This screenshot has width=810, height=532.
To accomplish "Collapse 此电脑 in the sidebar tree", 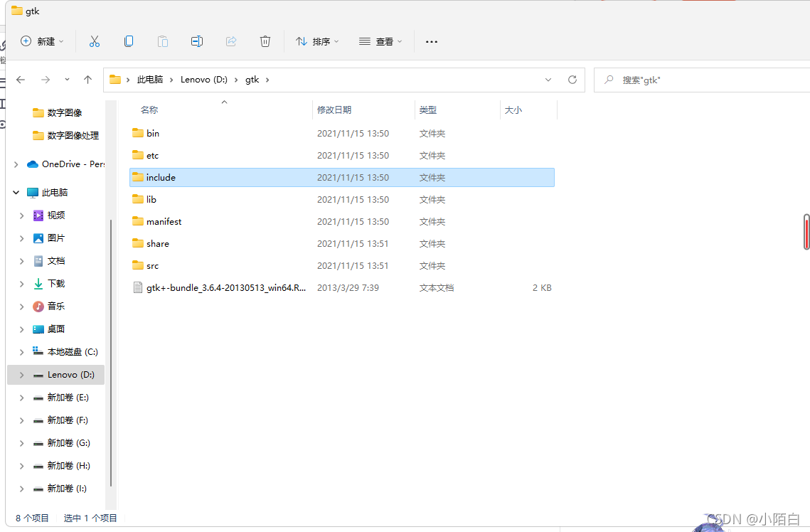I will click(x=16, y=192).
